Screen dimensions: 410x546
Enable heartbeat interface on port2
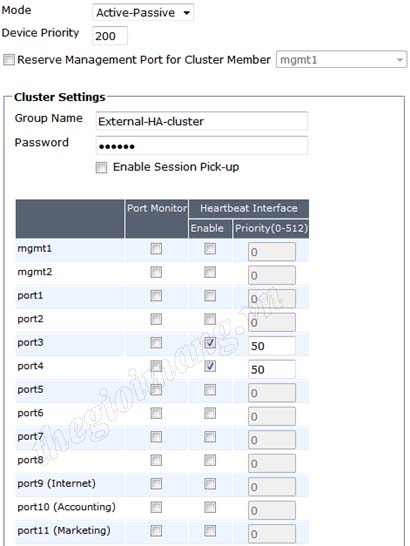210,319
